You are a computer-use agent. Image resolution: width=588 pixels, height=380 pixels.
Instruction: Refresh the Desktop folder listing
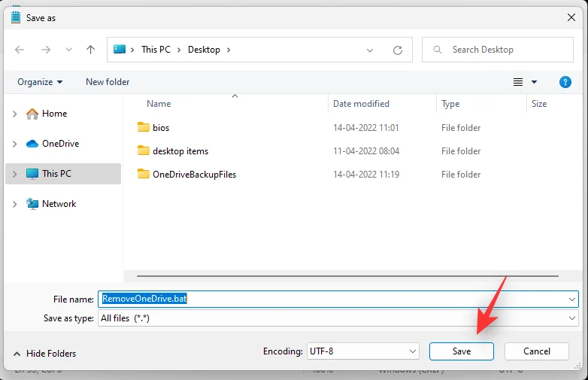(398, 50)
